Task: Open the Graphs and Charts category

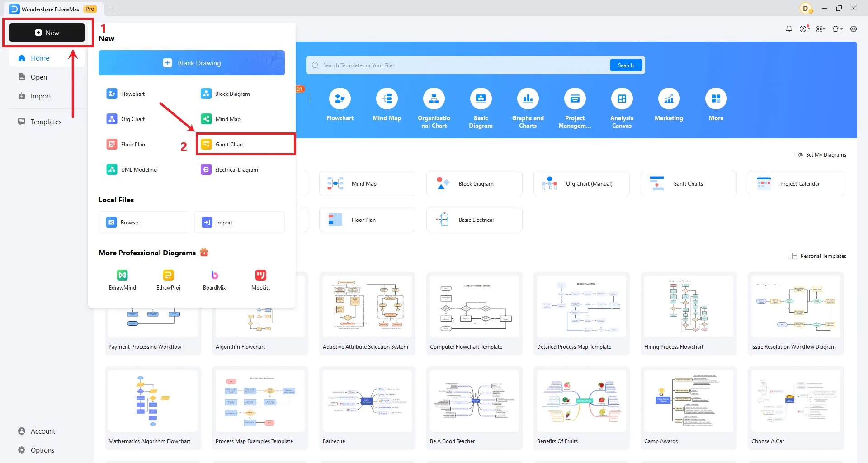Action: pos(528,99)
